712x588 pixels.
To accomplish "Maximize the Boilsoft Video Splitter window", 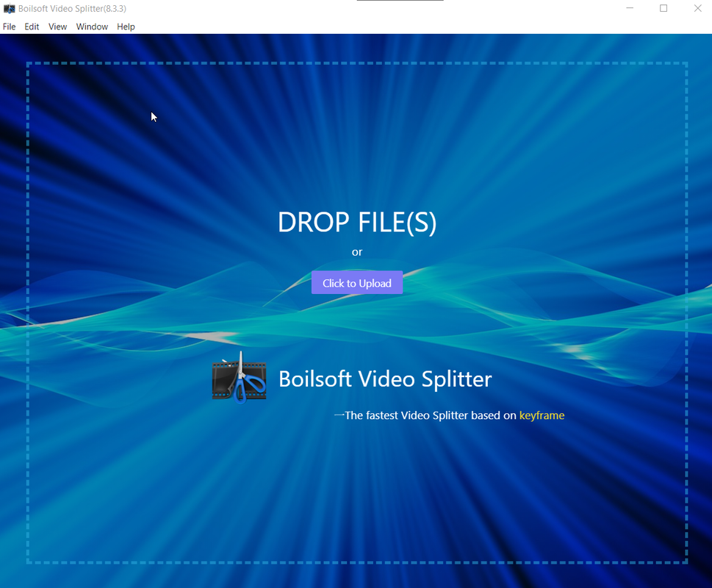I will pyautogui.click(x=664, y=8).
